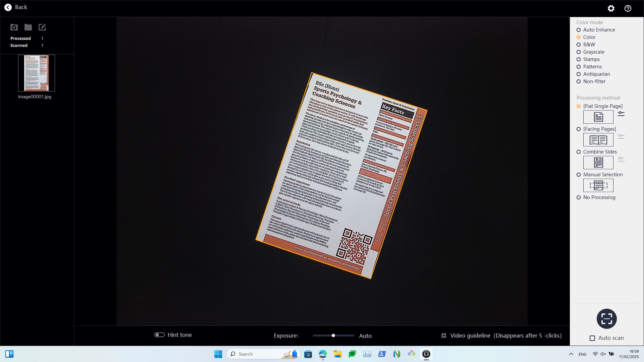Click the widgets icon at taskbar left
Screen dimensions: 644x362
[9, 354]
